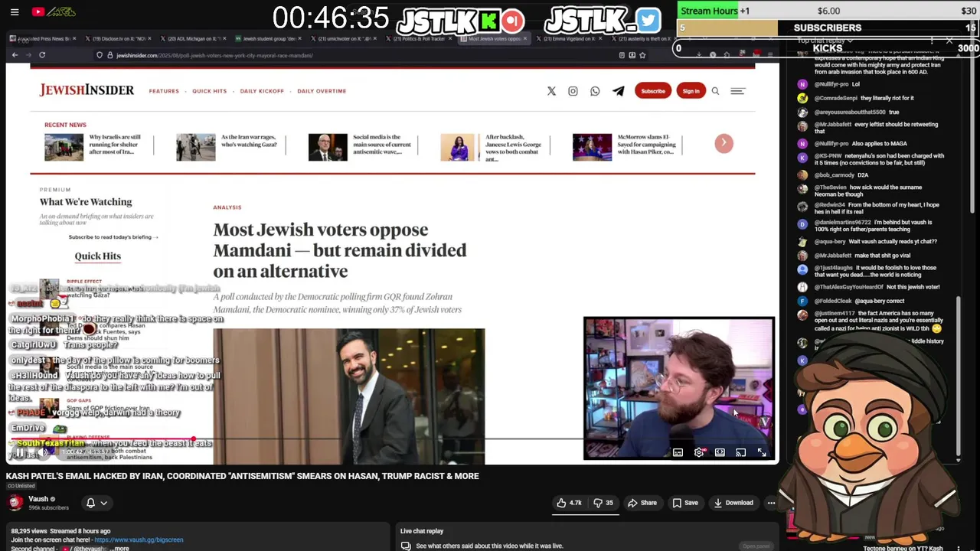The height and width of the screenshot is (551, 980).
Task: Open 'After backlash, Janeese Lewis George' story
Action: tap(514, 148)
